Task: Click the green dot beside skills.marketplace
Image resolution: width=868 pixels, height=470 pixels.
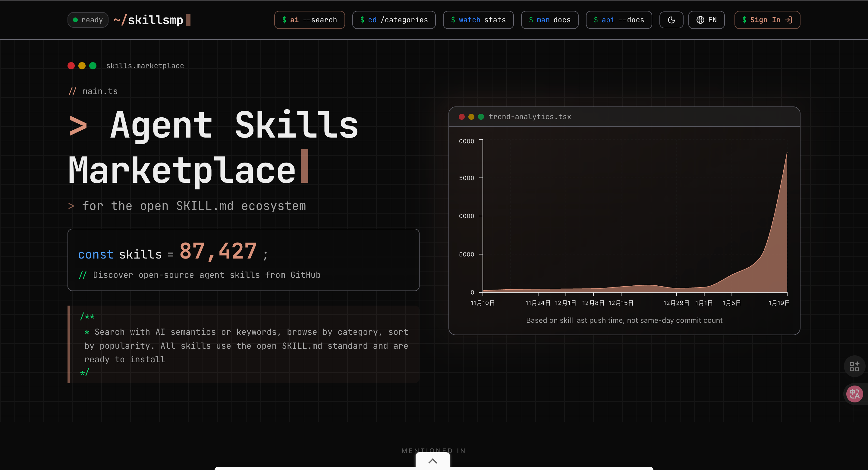Action: pos(93,66)
